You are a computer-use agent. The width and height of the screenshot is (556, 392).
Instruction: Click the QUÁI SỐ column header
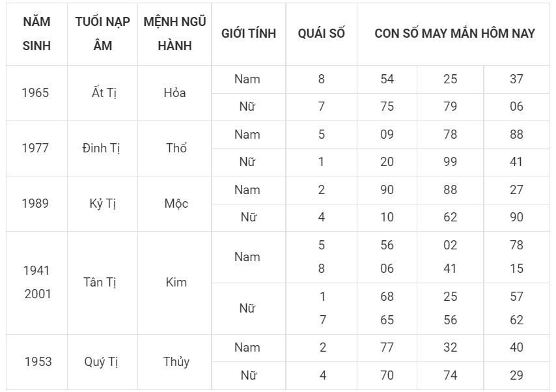[x=321, y=34]
